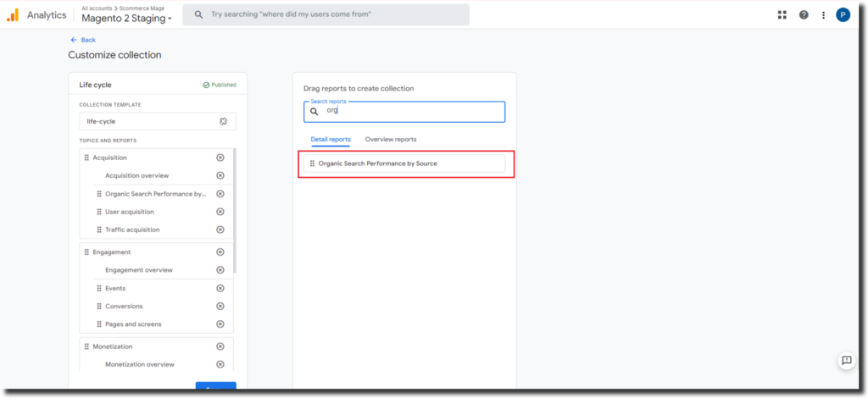Switch to the Overview reports tab
This screenshot has width=868, height=398.
(x=391, y=139)
